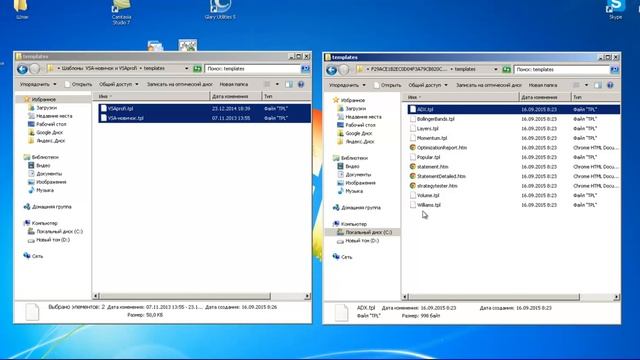Screen dimensions: 640x360
Task: Click Новая папка in right window
Action: pos(543,85)
